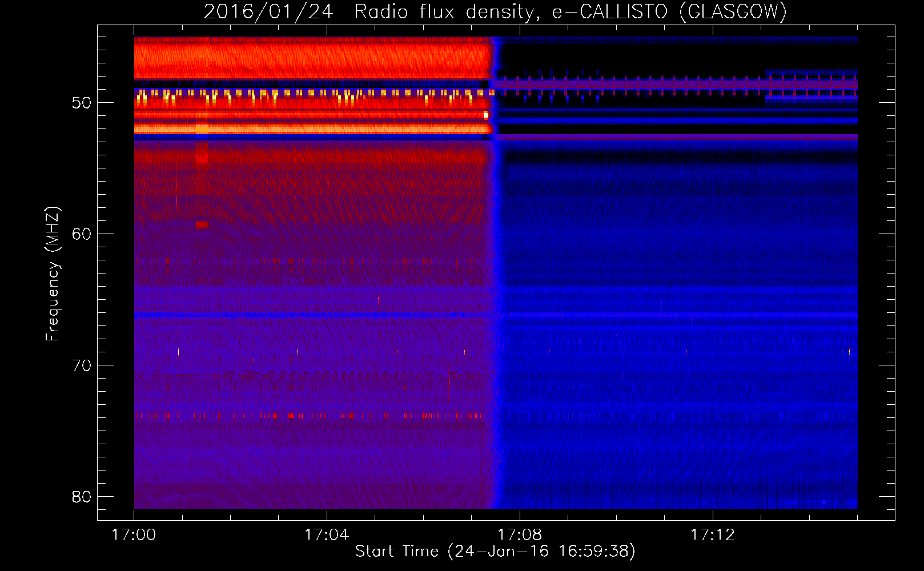
Task: Click the 60 frequency tick label
Action: click(x=82, y=234)
